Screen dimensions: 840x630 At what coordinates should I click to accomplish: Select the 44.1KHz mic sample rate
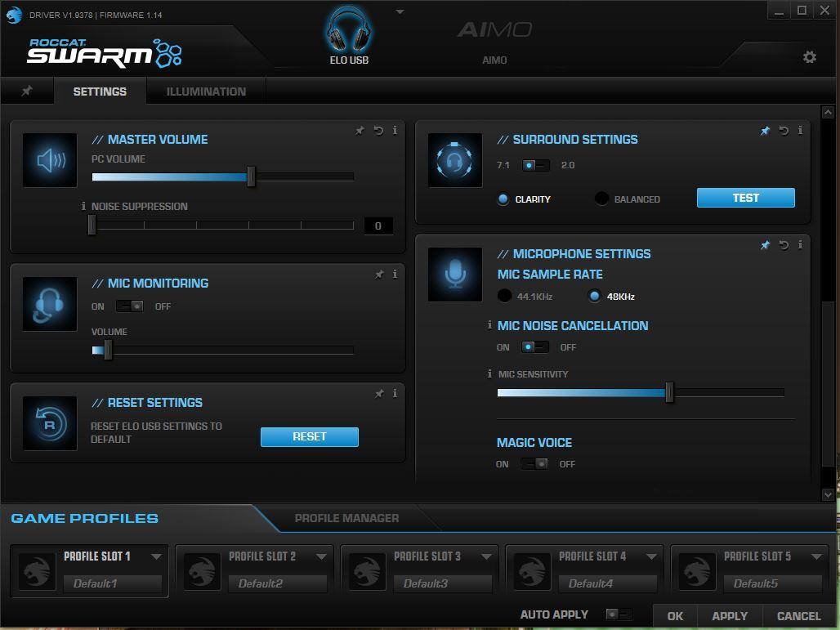(x=505, y=297)
